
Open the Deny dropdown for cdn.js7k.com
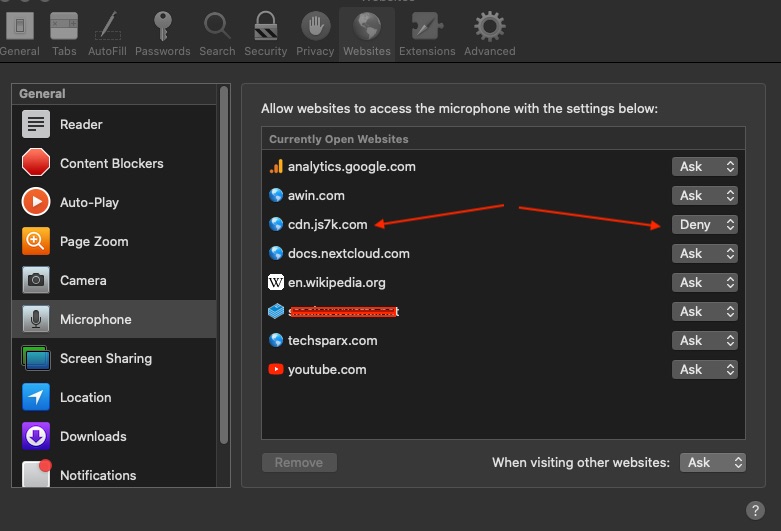(705, 225)
